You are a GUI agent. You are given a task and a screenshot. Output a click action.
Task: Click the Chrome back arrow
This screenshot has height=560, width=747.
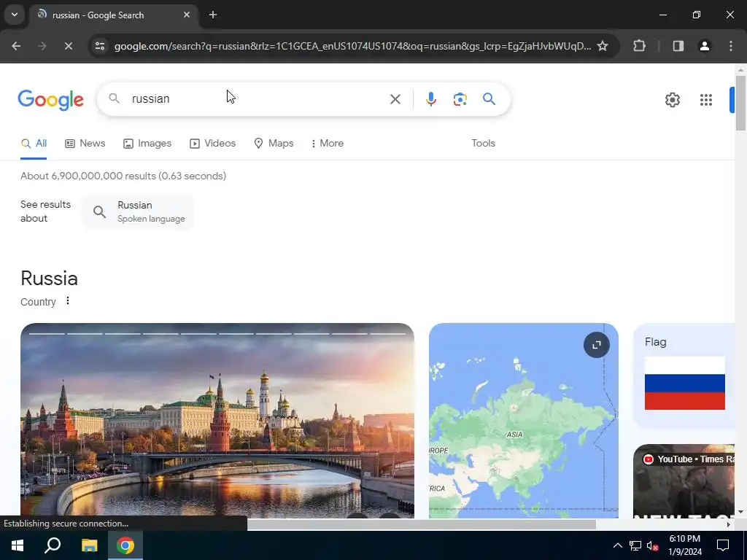16,46
